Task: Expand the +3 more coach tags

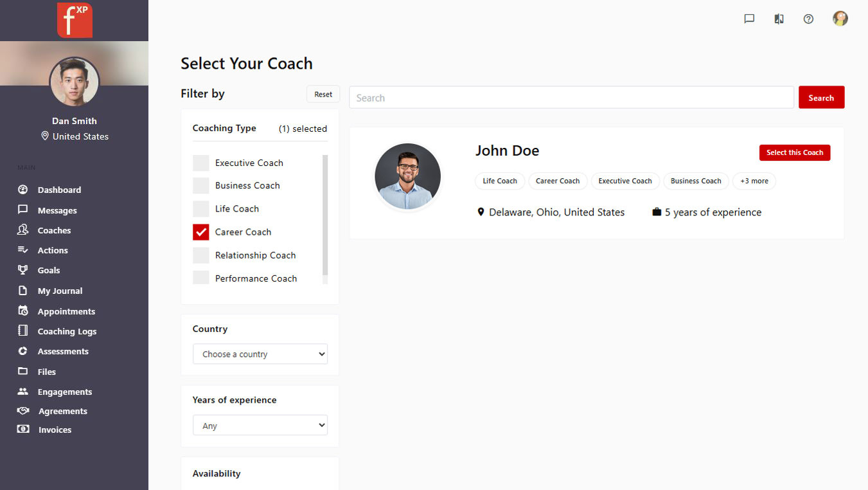Action: click(x=754, y=181)
